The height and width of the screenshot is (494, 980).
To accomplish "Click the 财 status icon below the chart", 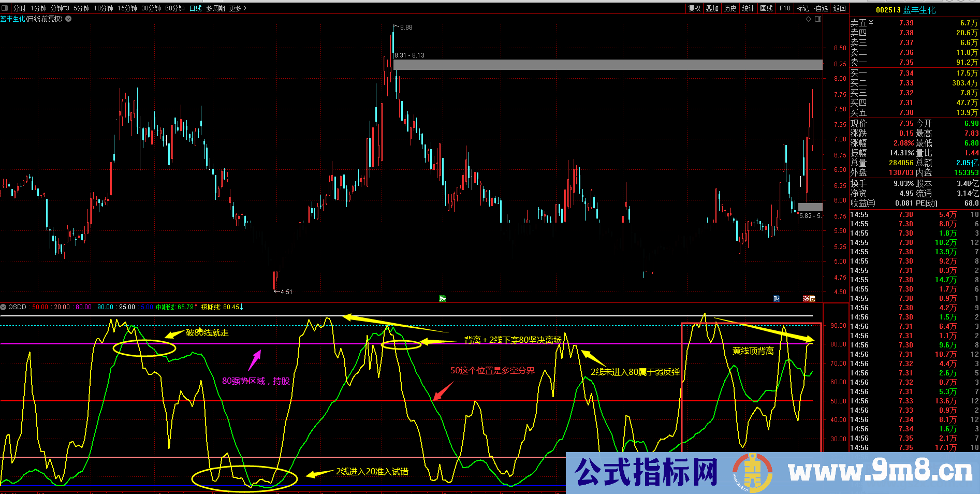I will tap(776, 298).
